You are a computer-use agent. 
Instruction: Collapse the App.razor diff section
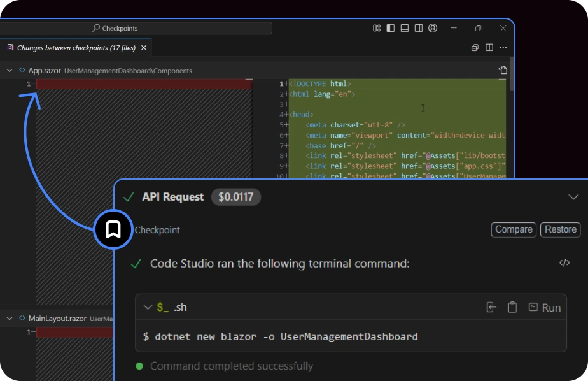[x=9, y=71]
